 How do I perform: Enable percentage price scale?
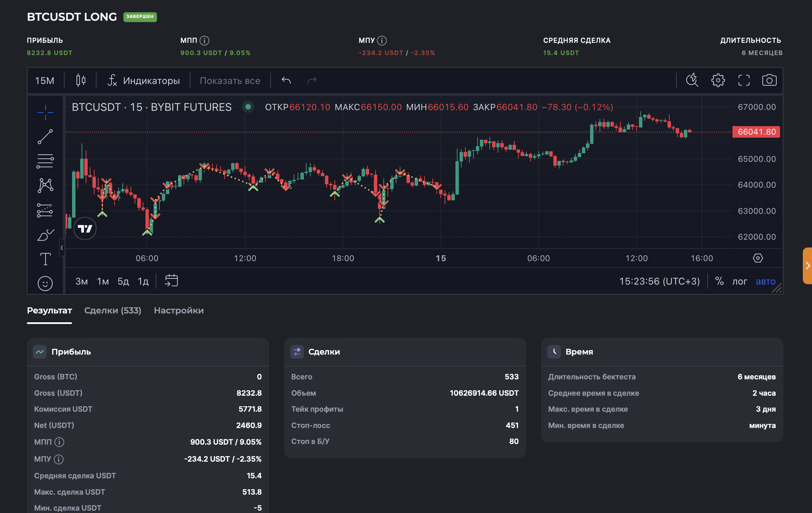pyautogui.click(x=720, y=281)
